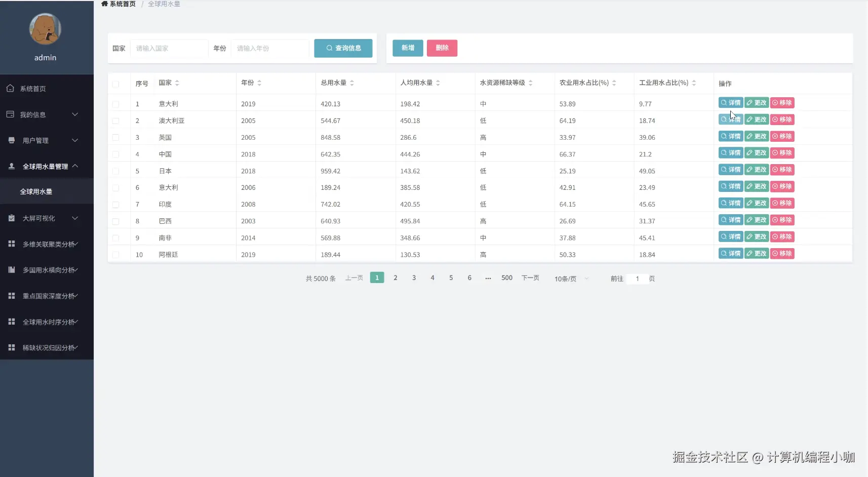Click the 我的信息 card icon
868x477 pixels.
point(10,114)
